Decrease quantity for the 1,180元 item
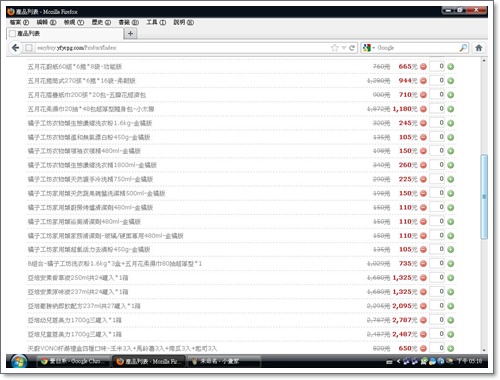Image resolution: width=500 pixels, height=380 pixels. (x=423, y=109)
